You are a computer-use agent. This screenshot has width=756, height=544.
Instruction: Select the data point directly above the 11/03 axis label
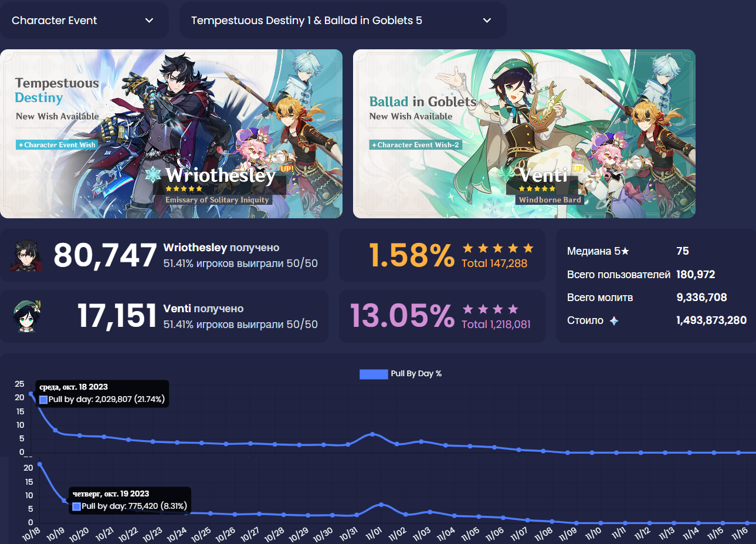coord(430,512)
